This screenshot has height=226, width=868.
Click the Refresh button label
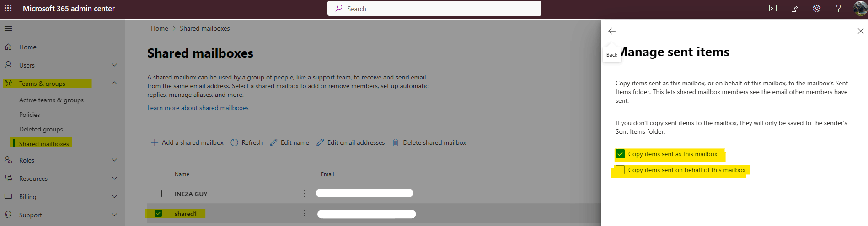[252, 142]
